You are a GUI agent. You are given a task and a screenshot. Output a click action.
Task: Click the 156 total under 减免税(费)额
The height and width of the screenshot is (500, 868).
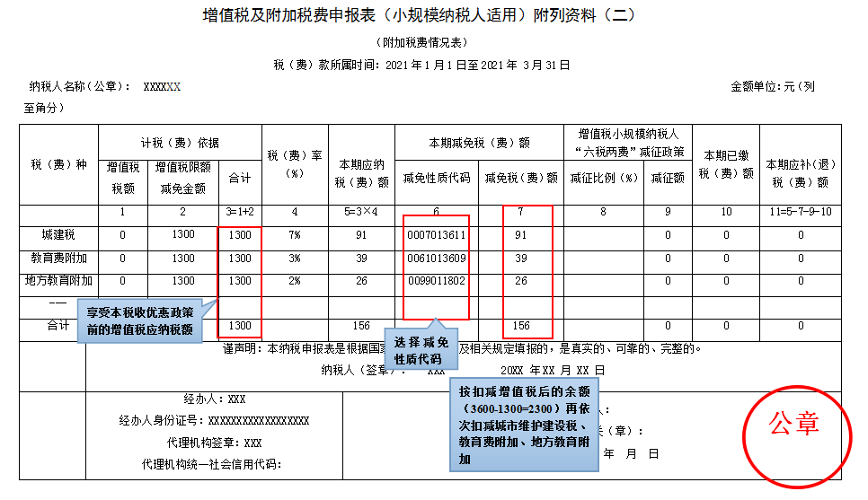point(521,326)
